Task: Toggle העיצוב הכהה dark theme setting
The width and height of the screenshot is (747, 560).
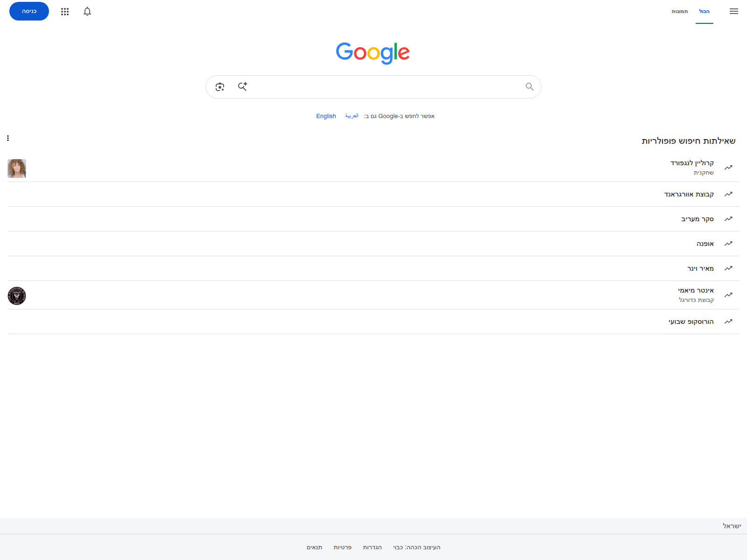Action: coord(416,547)
